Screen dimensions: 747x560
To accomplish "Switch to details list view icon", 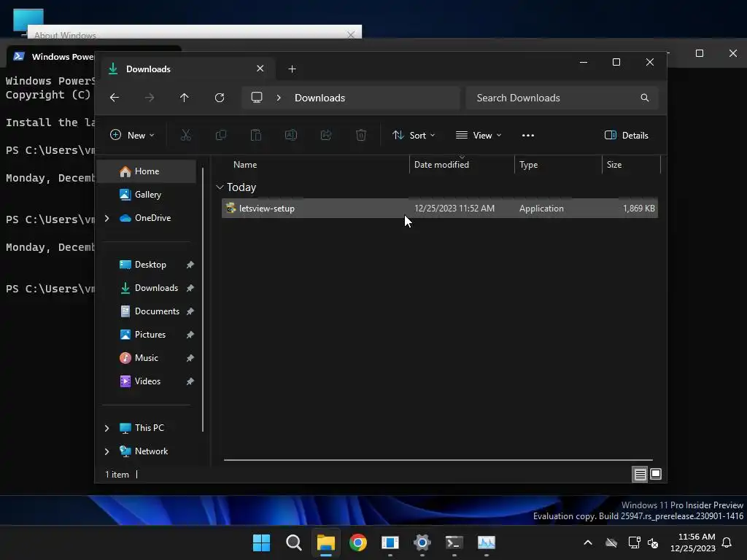I will pos(640,474).
